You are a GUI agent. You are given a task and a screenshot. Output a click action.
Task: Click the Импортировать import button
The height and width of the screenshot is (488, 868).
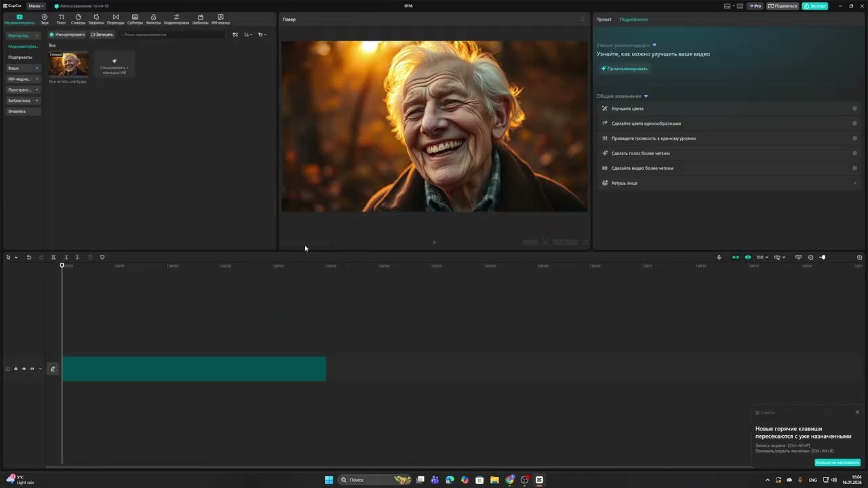(68, 35)
